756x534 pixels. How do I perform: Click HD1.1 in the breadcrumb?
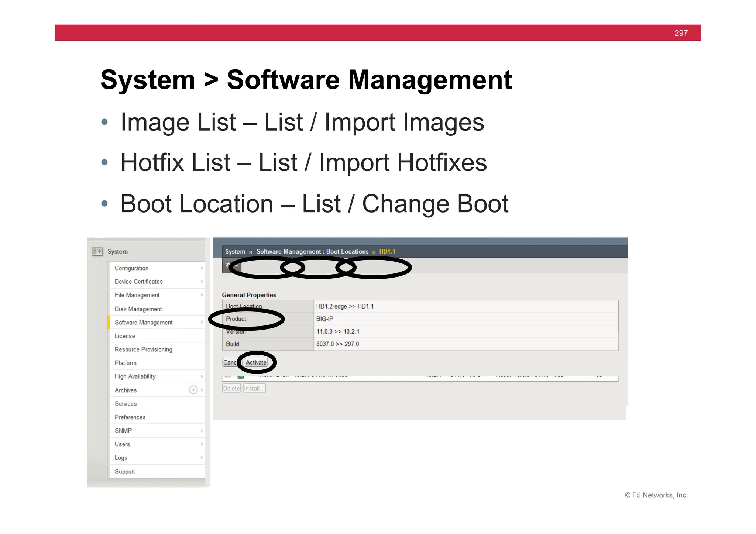(x=387, y=252)
